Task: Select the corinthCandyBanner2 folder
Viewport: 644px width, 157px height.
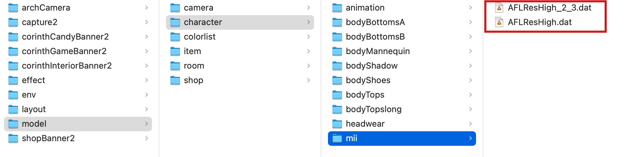Action: pyautogui.click(x=65, y=37)
